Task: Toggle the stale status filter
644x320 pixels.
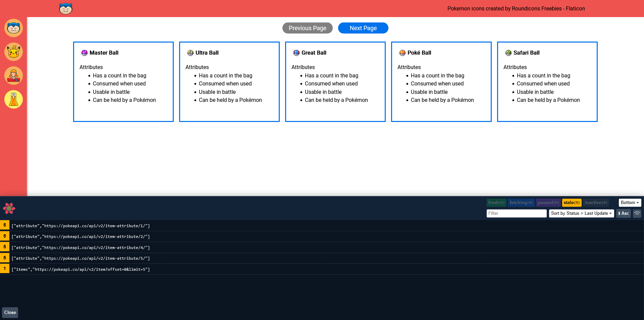Action: pyautogui.click(x=572, y=203)
